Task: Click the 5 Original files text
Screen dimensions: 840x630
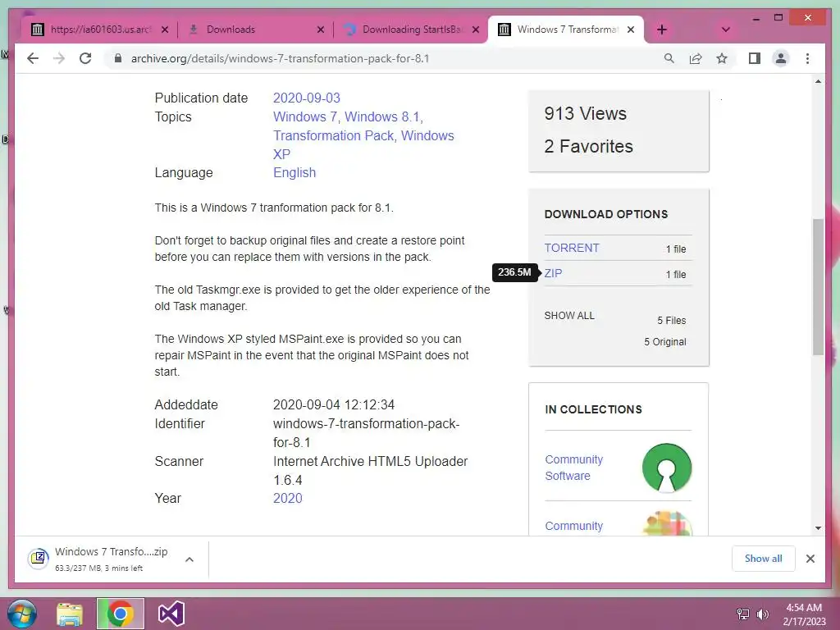Action: coord(664,342)
